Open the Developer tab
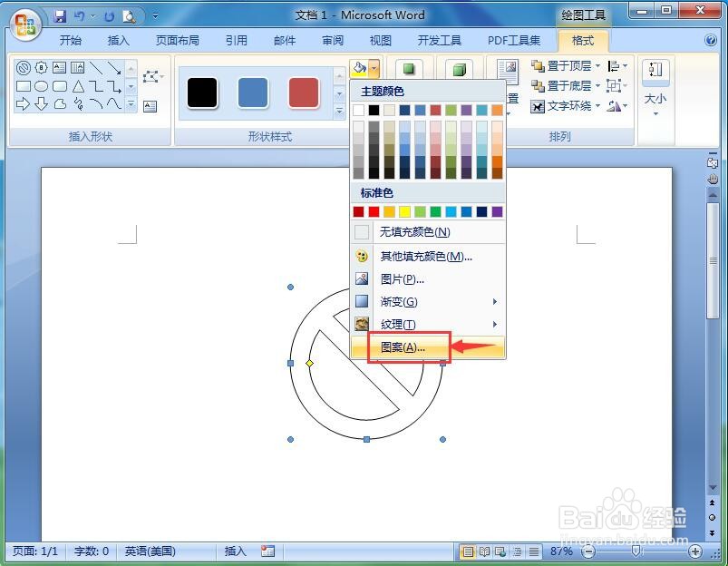Screen dimensions: 728x566 click(x=439, y=41)
